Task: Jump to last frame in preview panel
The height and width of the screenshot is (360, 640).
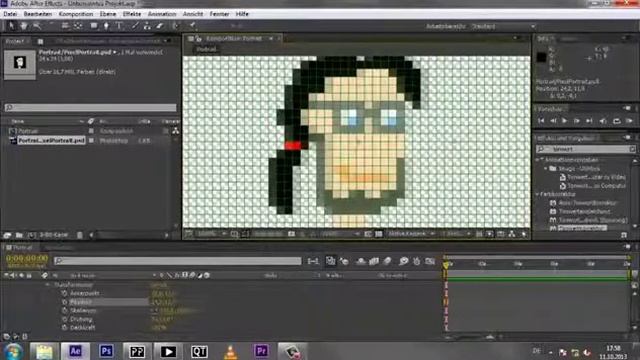Action: coord(589,121)
